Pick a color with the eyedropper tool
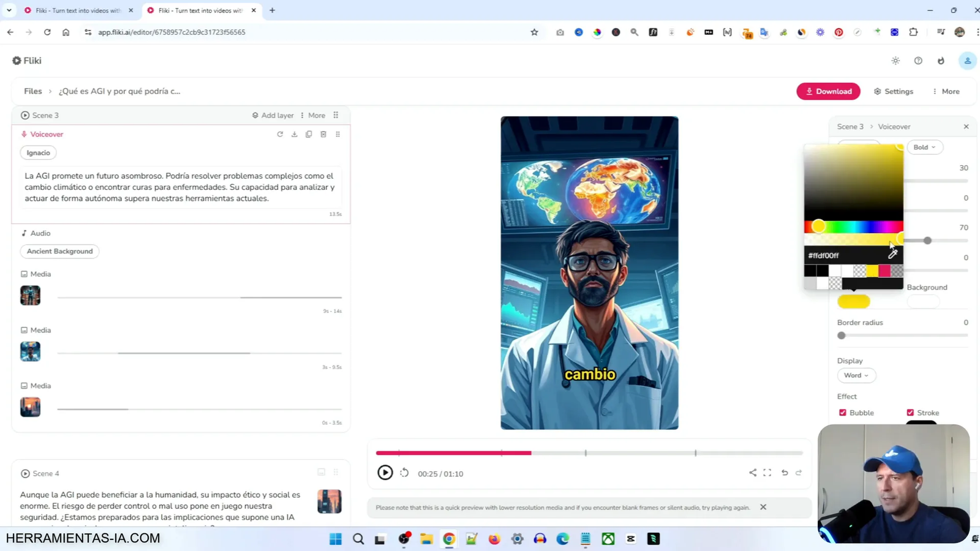This screenshot has width=980, height=551. pyautogui.click(x=892, y=255)
